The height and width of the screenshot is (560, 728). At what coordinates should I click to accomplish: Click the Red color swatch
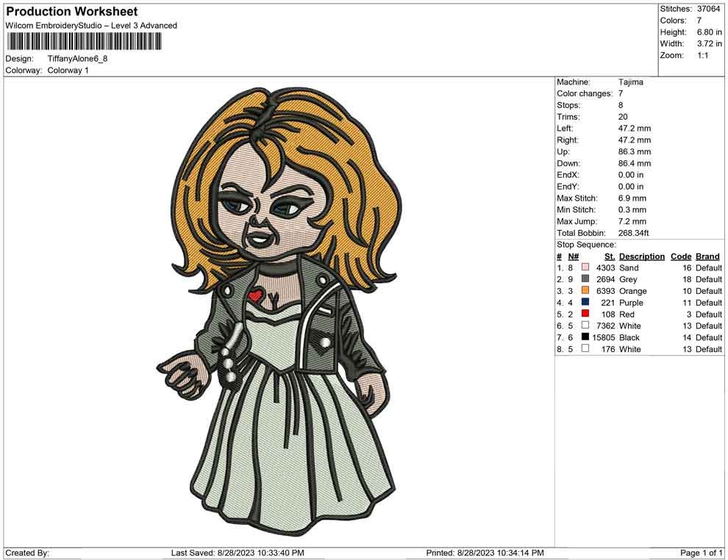pyautogui.click(x=585, y=314)
